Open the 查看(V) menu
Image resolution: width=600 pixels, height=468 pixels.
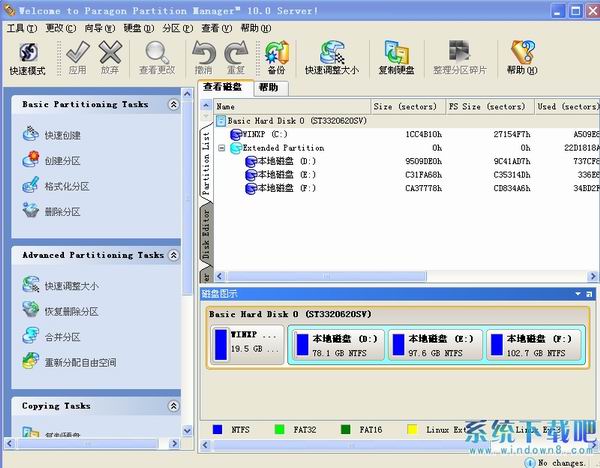(x=217, y=28)
